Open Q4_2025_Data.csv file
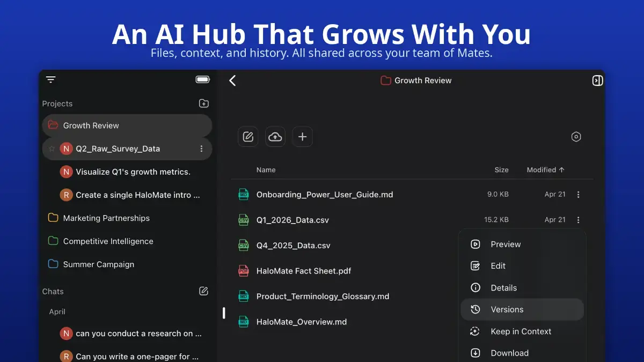The height and width of the screenshot is (362, 644). [x=293, y=246]
